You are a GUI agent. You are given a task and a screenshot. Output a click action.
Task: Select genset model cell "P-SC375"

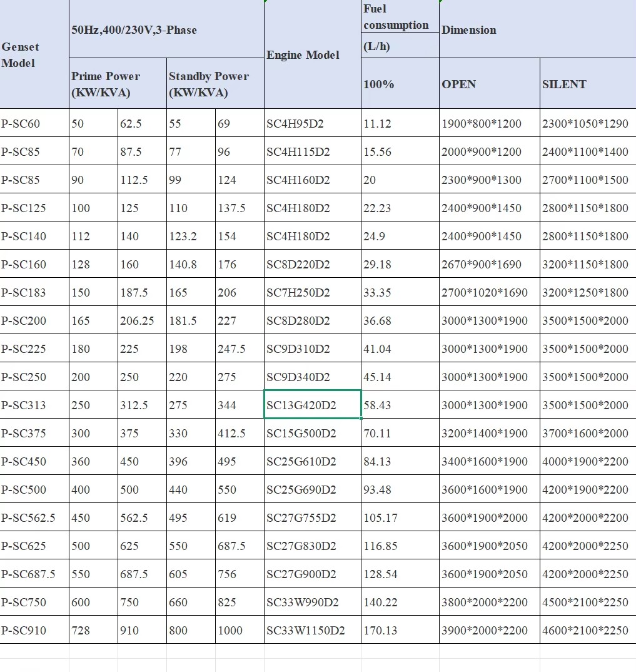pos(34,433)
